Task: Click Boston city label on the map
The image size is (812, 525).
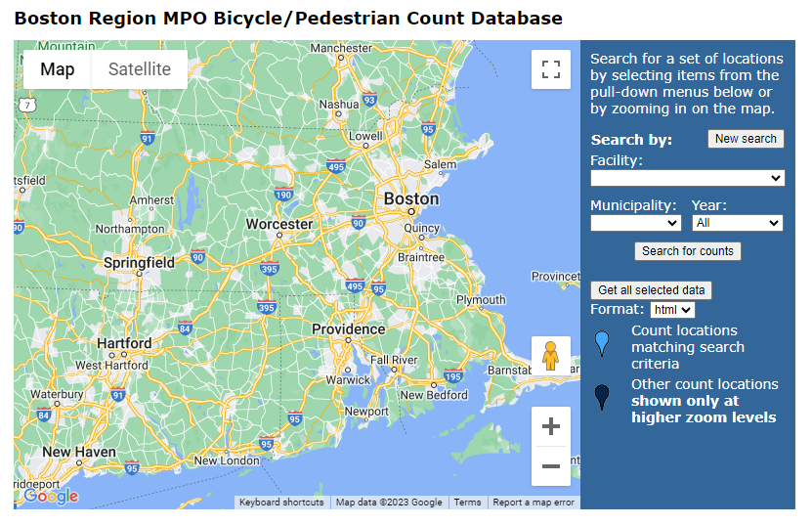Action: [410, 198]
